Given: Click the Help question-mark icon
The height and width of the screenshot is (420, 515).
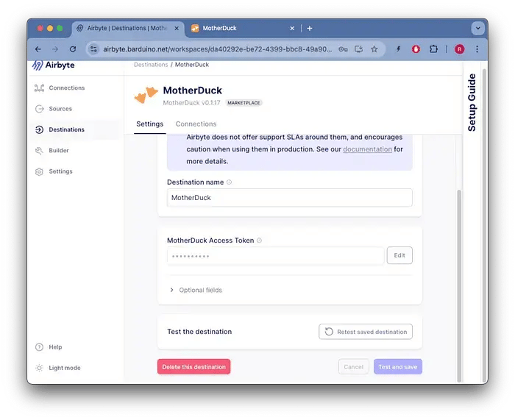Looking at the screenshot, I should 39,346.
